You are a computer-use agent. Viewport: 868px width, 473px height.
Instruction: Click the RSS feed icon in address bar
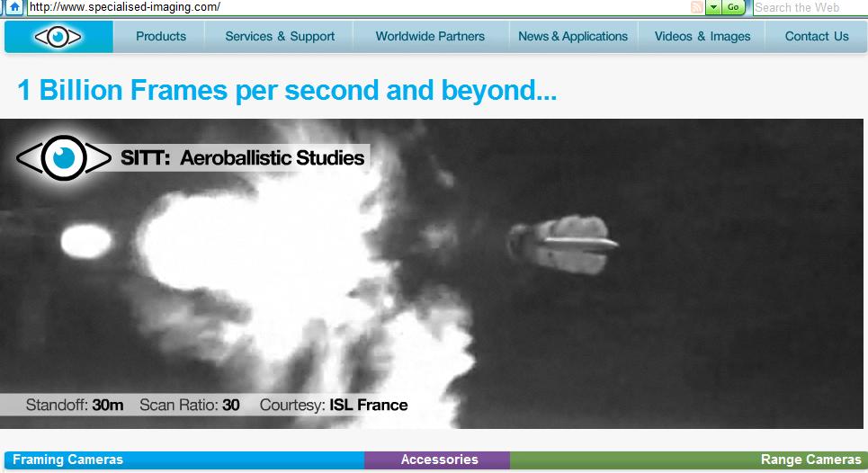point(696,7)
